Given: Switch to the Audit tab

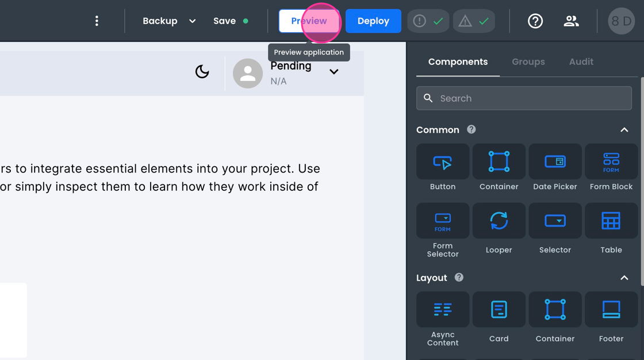Looking at the screenshot, I should [581, 62].
